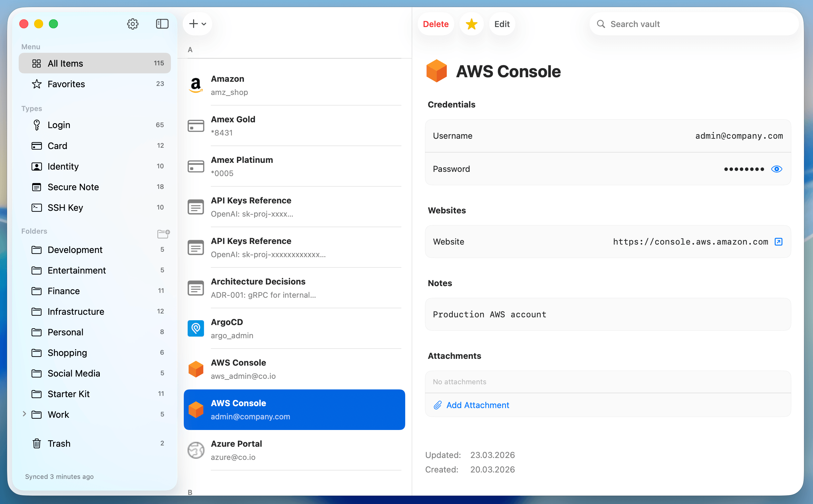Filter by Login type

(x=95, y=125)
